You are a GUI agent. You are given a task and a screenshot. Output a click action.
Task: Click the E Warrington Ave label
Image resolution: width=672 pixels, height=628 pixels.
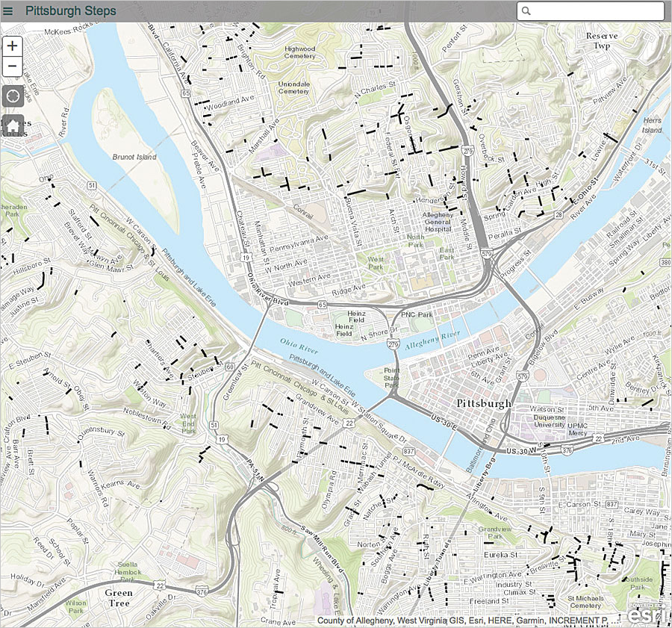493,576
